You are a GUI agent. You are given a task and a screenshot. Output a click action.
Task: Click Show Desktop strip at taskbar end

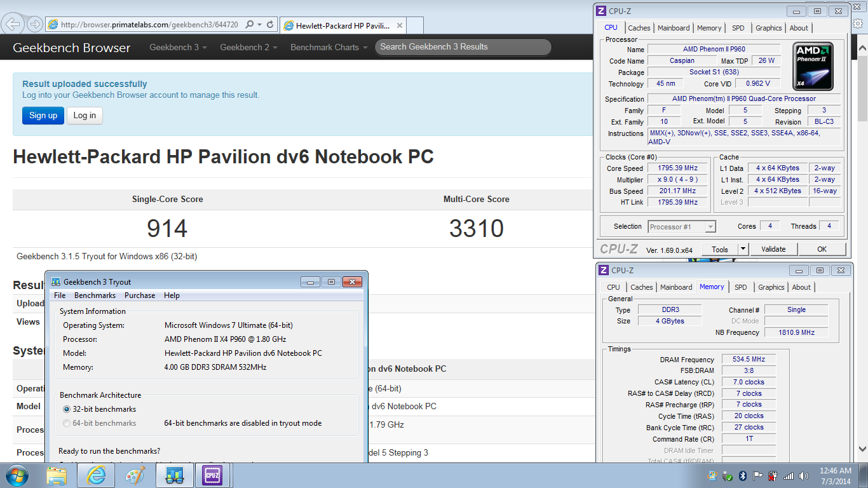pos(863,475)
